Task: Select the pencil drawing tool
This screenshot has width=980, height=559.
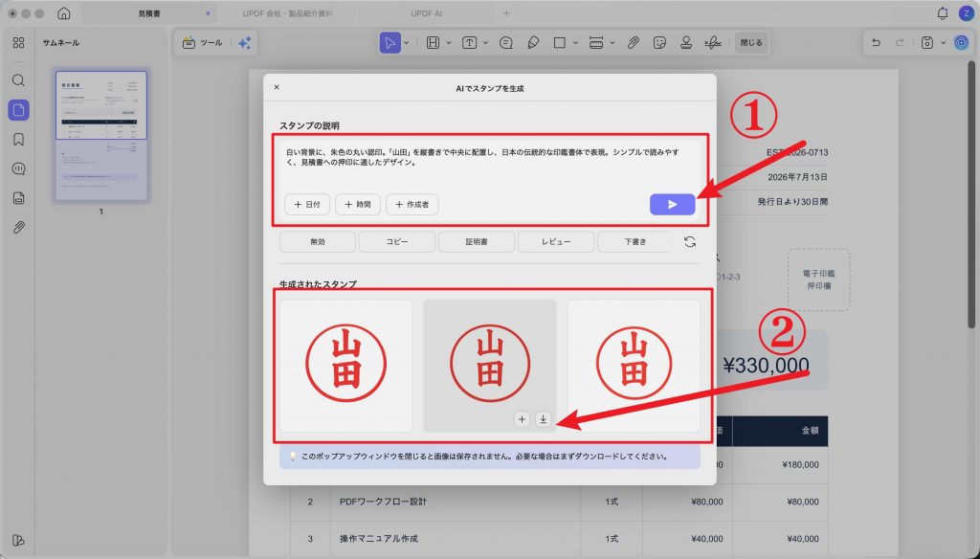Action: tap(533, 42)
